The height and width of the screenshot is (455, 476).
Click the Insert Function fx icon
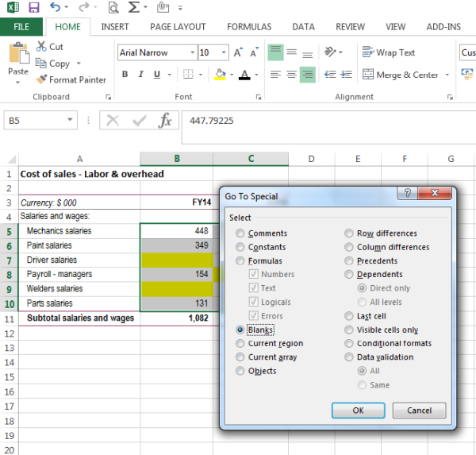point(165,121)
